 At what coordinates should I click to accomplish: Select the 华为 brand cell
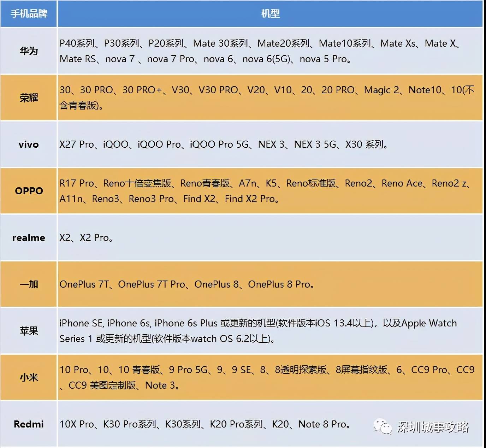point(29,51)
